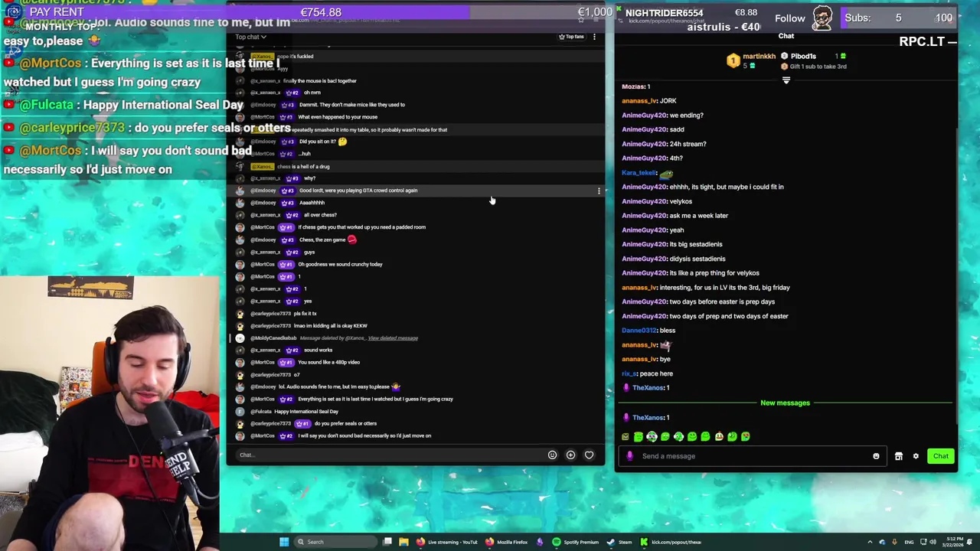Open emote picker inside Kick message box
This screenshot has width=980, height=551.
coord(876,456)
